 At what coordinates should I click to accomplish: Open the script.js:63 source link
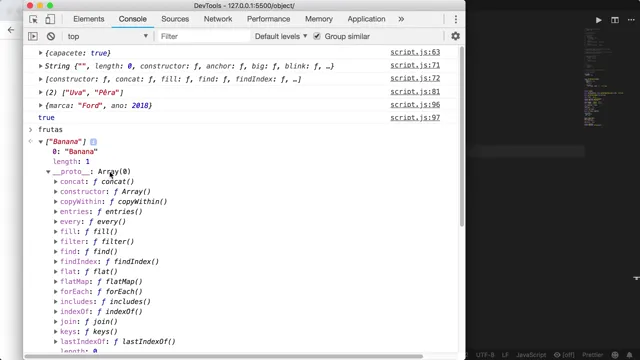tap(415, 52)
